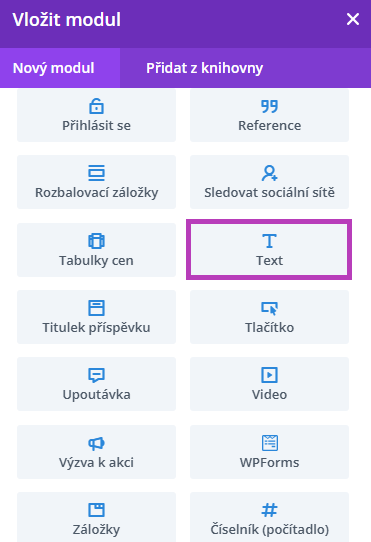The height and width of the screenshot is (542, 371).
Task: Select the Přihlásit se lock icon
Action: pyautogui.click(x=96, y=106)
